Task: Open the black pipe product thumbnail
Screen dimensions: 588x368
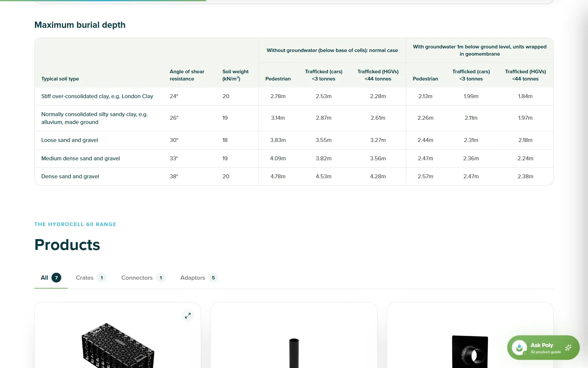Action: tap(294, 353)
